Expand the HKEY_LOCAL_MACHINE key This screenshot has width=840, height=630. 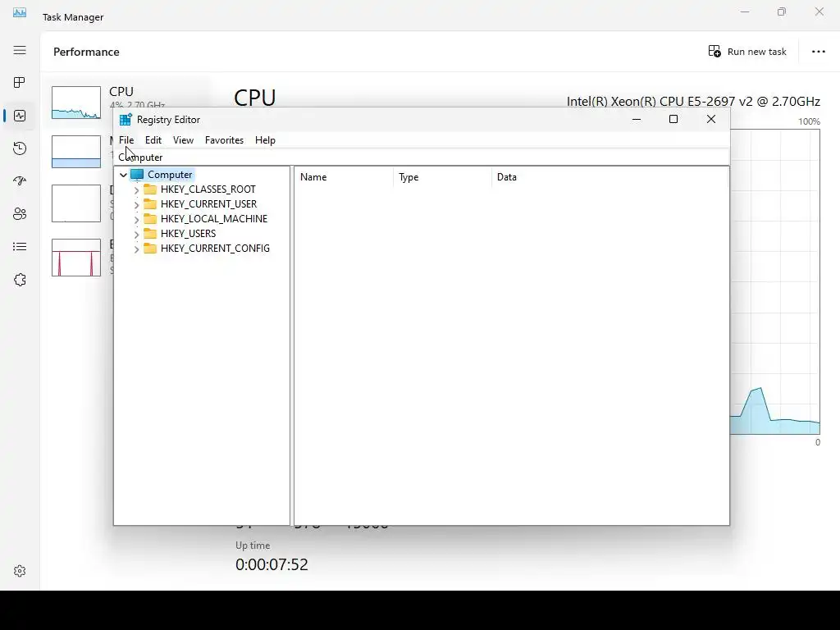point(137,219)
